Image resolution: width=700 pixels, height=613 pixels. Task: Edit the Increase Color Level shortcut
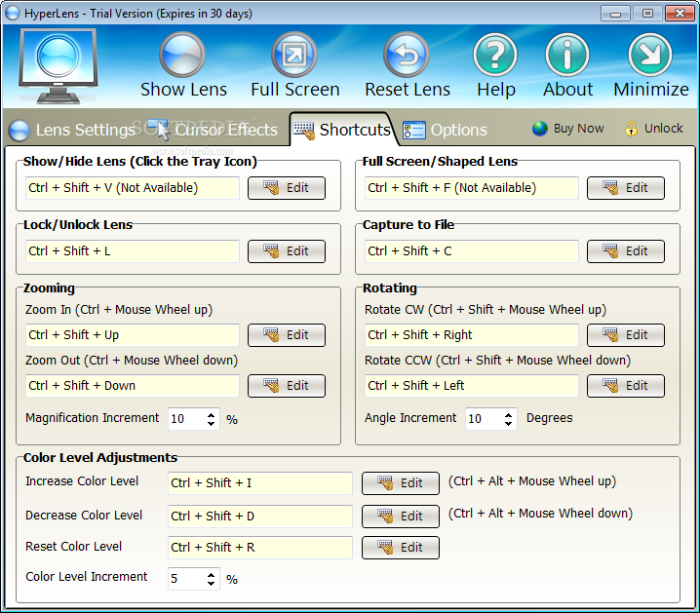(401, 483)
